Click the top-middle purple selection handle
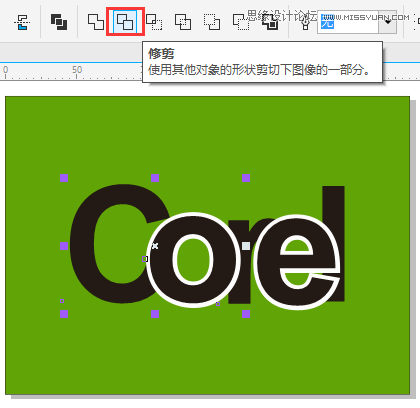 (155, 178)
